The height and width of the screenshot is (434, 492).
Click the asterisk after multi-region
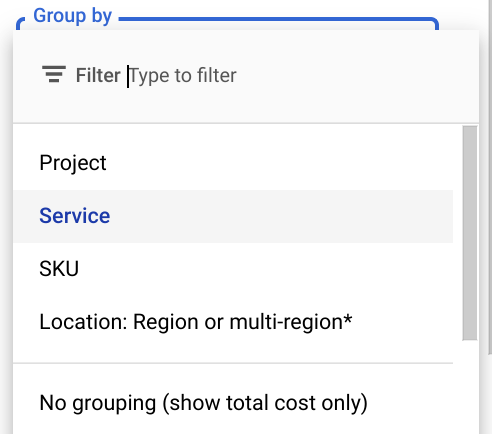(348, 318)
